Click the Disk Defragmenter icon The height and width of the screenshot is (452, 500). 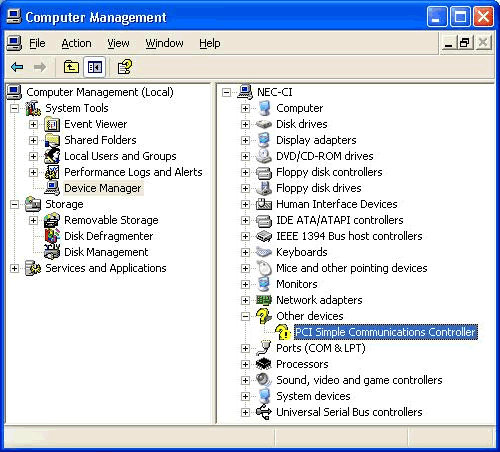(x=52, y=236)
